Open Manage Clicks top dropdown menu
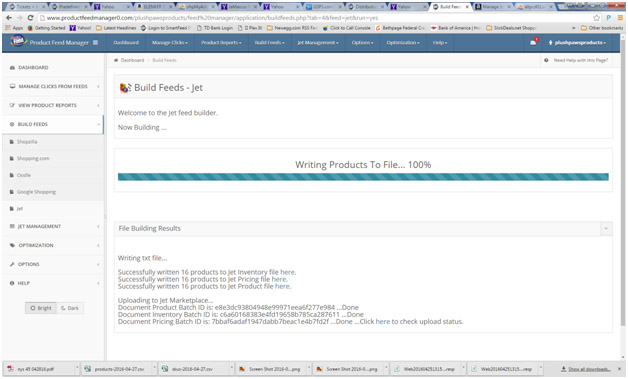The width and height of the screenshot is (628, 379). 170,42
